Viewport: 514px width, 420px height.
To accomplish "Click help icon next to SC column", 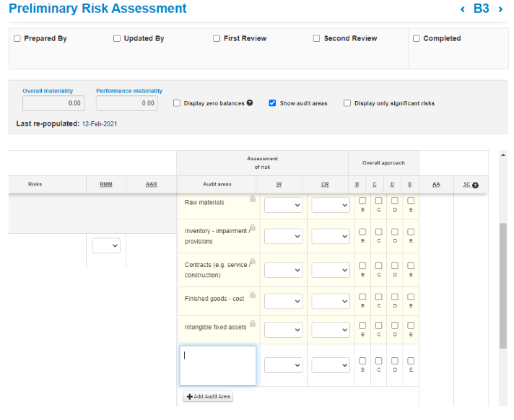I will coord(476,185).
